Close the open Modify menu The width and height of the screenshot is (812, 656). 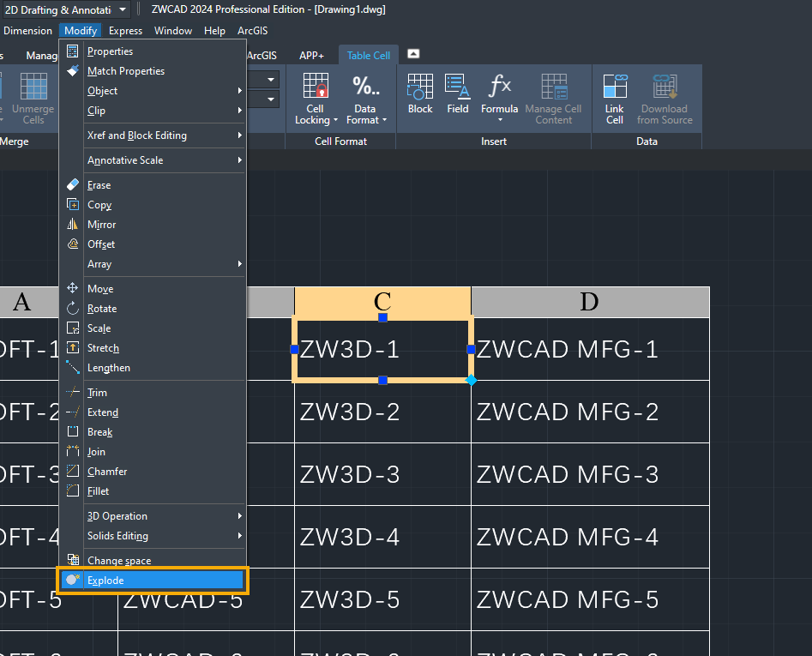[x=81, y=31]
